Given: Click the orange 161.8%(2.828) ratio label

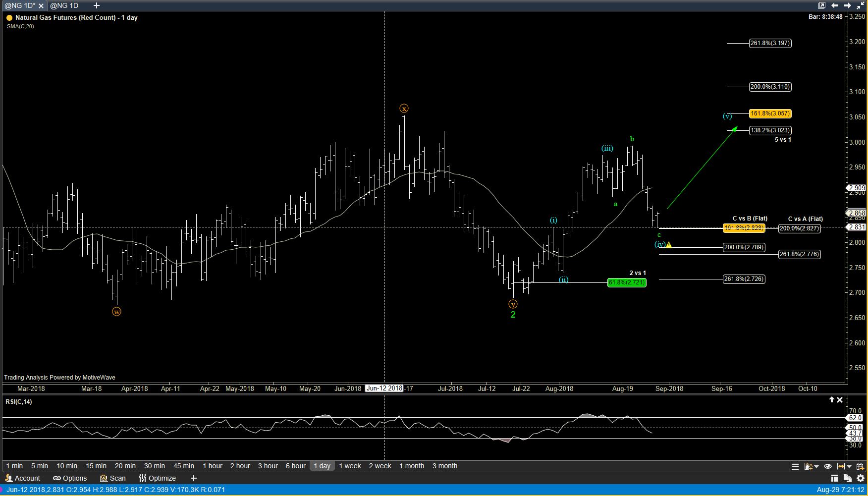Looking at the screenshot, I should pos(744,228).
